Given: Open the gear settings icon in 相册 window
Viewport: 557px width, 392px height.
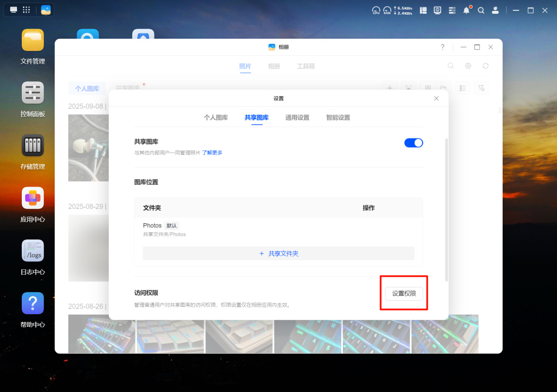Looking at the screenshot, I should pos(468,66).
